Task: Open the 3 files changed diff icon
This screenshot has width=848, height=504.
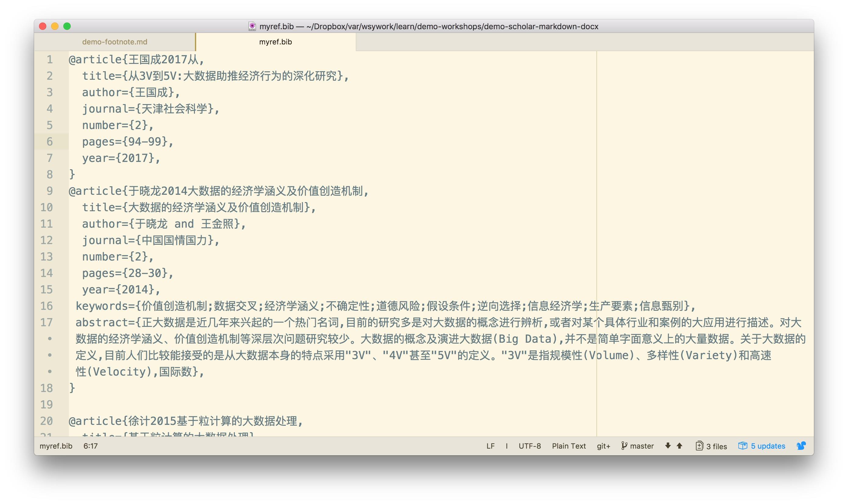Action: [x=699, y=446]
